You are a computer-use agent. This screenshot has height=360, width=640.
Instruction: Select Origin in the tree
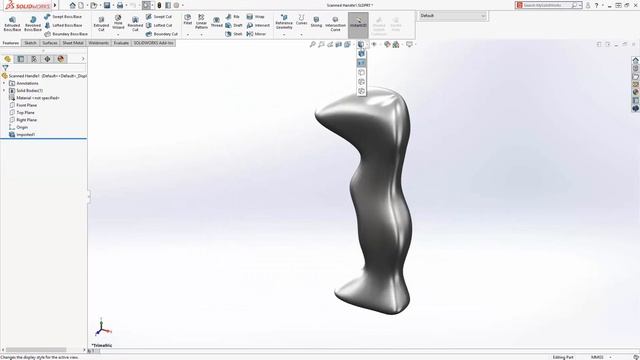click(x=22, y=127)
